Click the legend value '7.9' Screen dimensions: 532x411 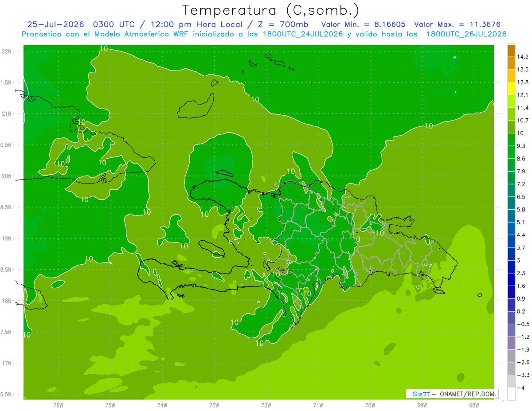tap(521, 172)
